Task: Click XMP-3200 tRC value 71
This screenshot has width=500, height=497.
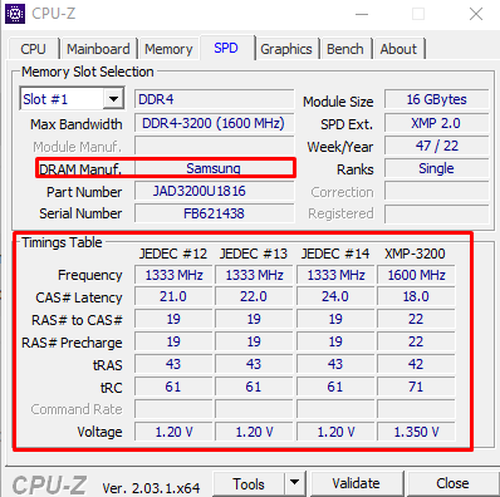Action: 416,387
